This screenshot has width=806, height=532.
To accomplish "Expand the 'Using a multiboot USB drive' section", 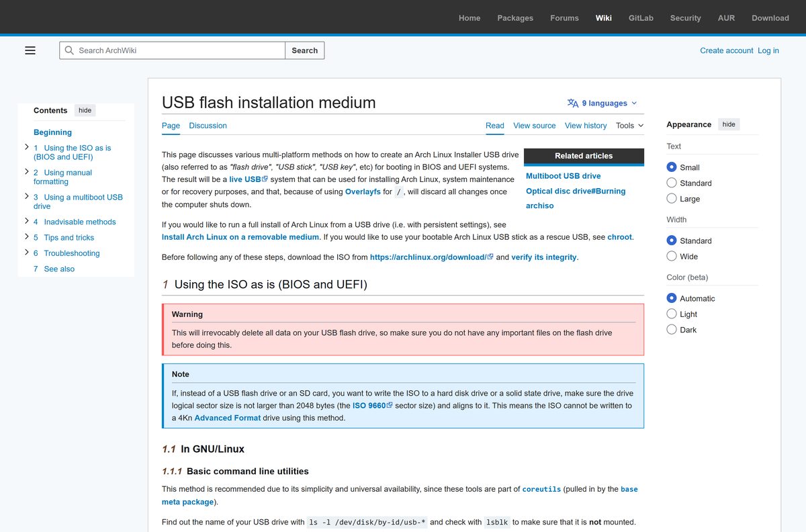I will click(26, 197).
